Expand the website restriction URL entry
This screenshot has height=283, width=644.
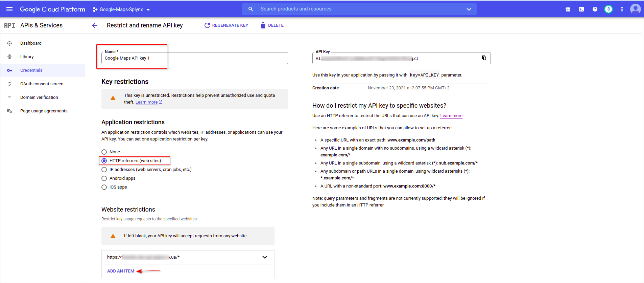pyautogui.click(x=264, y=257)
